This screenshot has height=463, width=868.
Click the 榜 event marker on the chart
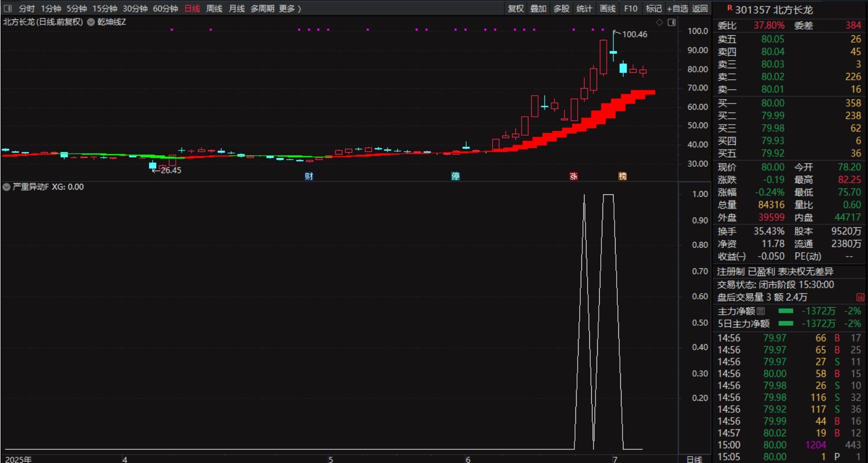622,176
